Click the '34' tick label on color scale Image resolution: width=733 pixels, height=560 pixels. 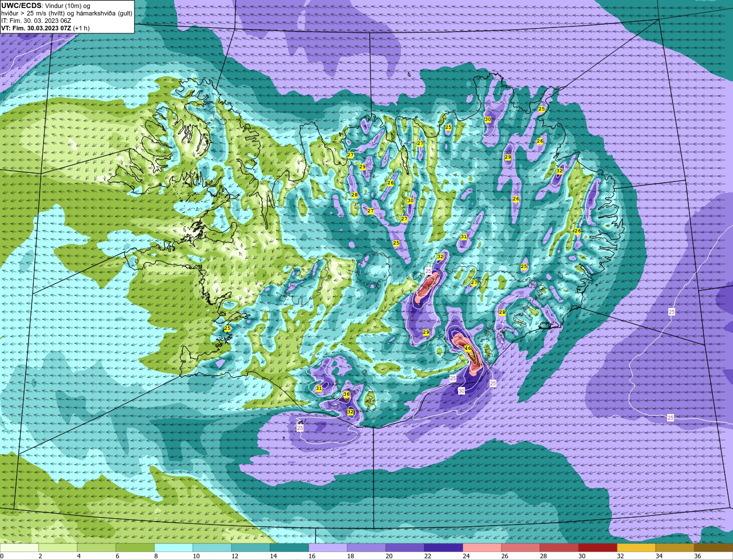coord(659,556)
